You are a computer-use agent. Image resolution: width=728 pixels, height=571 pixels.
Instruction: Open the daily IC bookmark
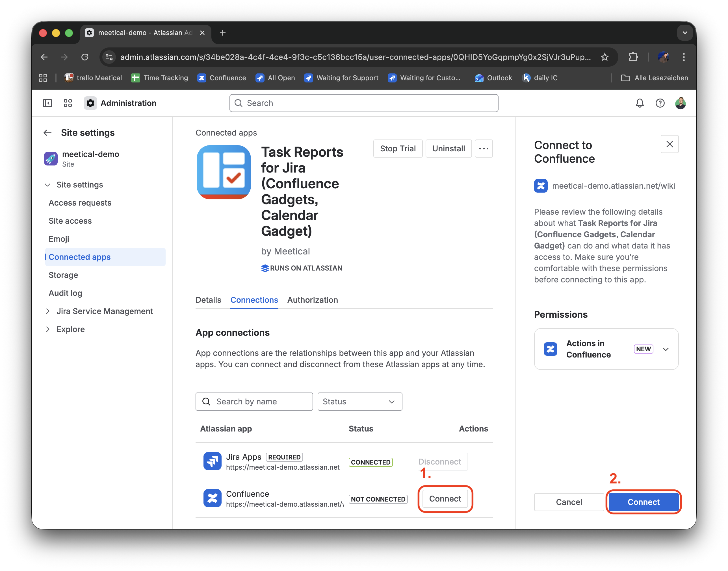540,78
